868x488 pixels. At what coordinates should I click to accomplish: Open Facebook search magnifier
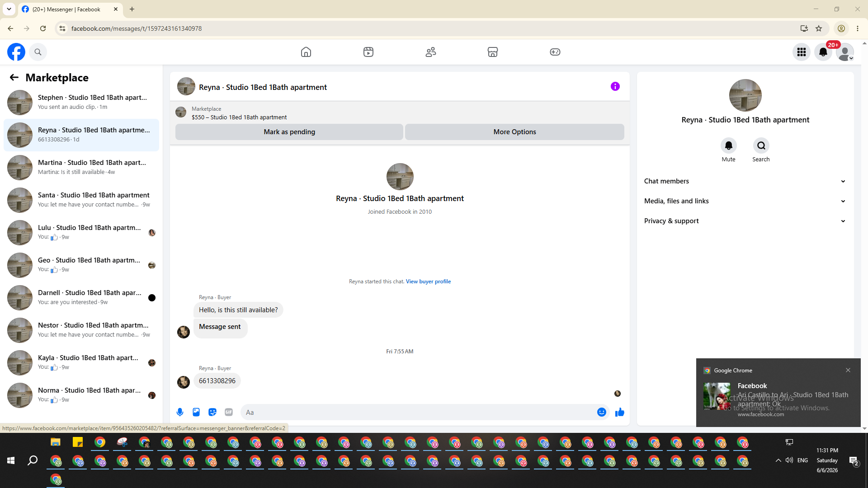[x=38, y=52]
